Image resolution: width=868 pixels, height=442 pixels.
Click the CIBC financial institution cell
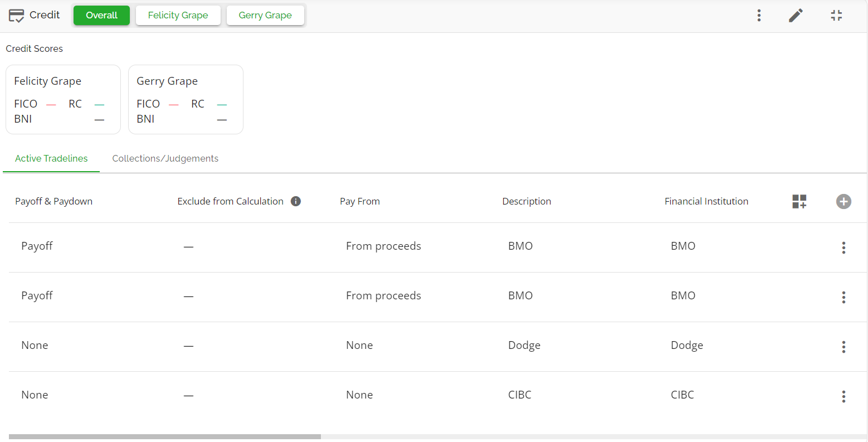point(682,395)
